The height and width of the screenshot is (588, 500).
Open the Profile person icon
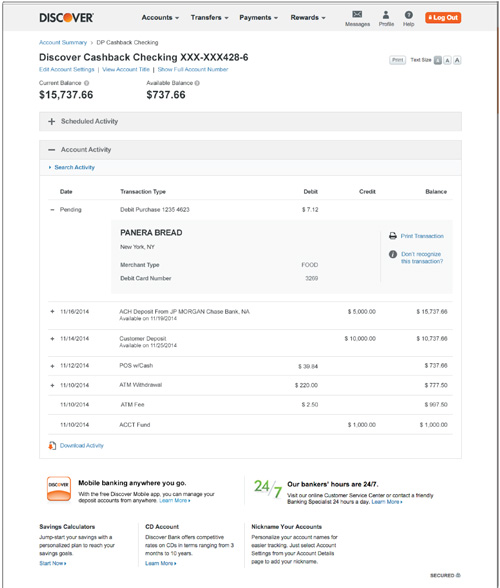pos(386,15)
